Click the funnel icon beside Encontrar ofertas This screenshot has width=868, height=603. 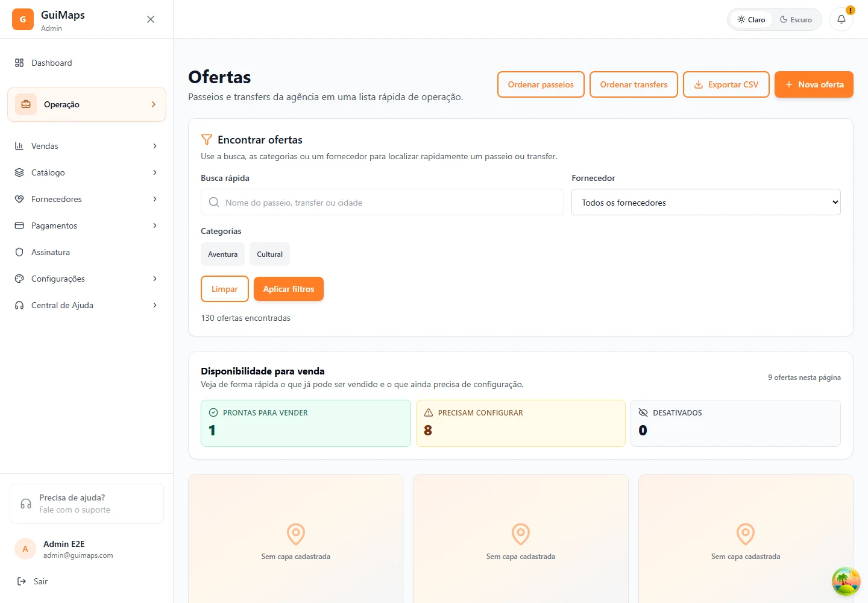pos(207,140)
